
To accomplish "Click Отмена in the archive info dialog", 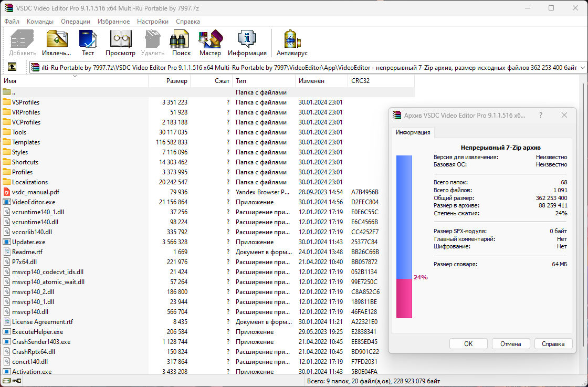I will 510,343.
